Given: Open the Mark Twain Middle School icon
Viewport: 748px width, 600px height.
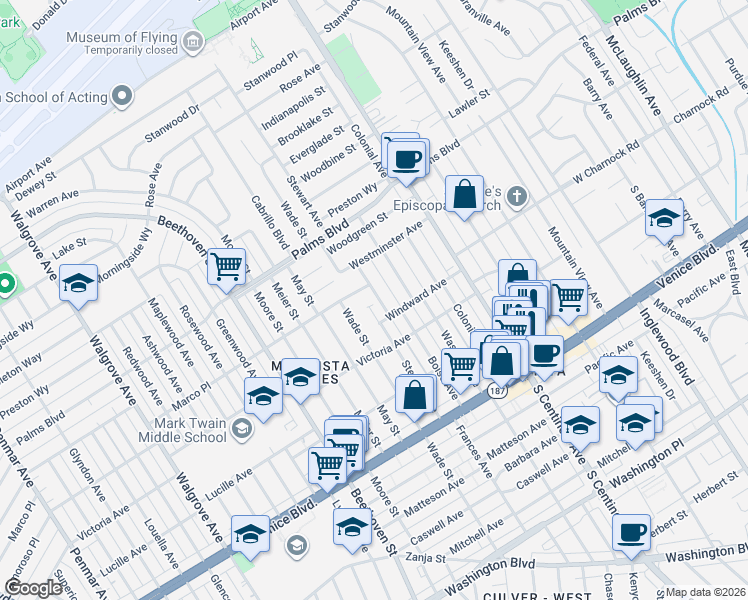Looking at the screenshot, I should (x=242, y=430).
